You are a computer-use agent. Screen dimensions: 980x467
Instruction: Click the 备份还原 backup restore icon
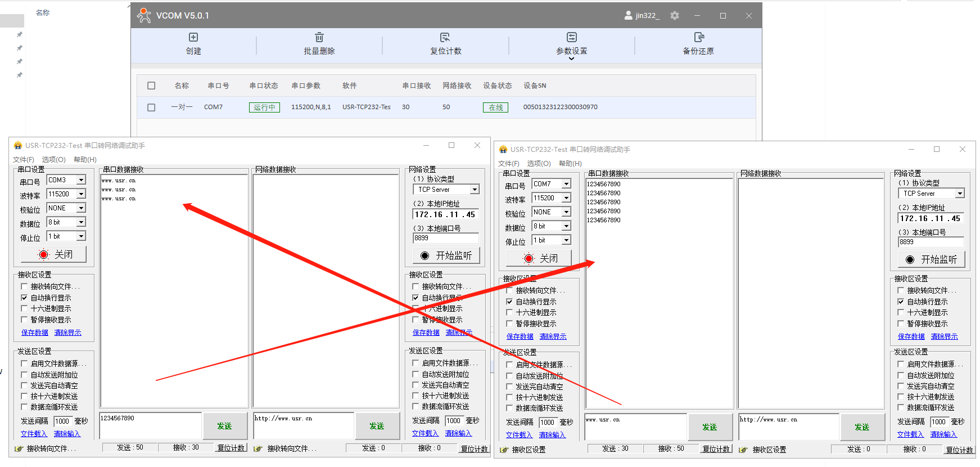699,38
